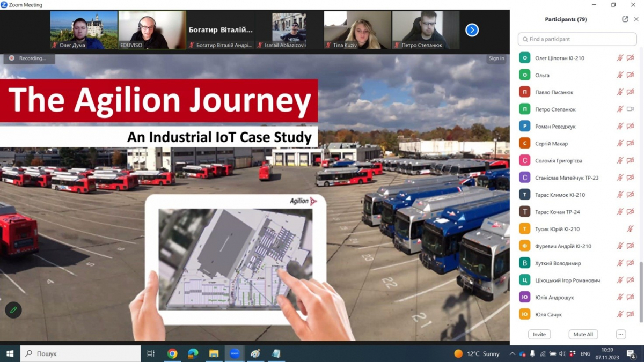This screenshot has width=644, height=362.
Task: Toggle video for Роман Реведжук
Action: 630,127
